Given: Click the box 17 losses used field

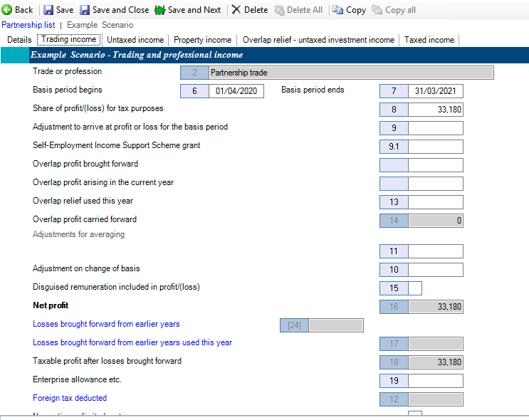Looking at the screenshot, I should [x=436, y=344].
